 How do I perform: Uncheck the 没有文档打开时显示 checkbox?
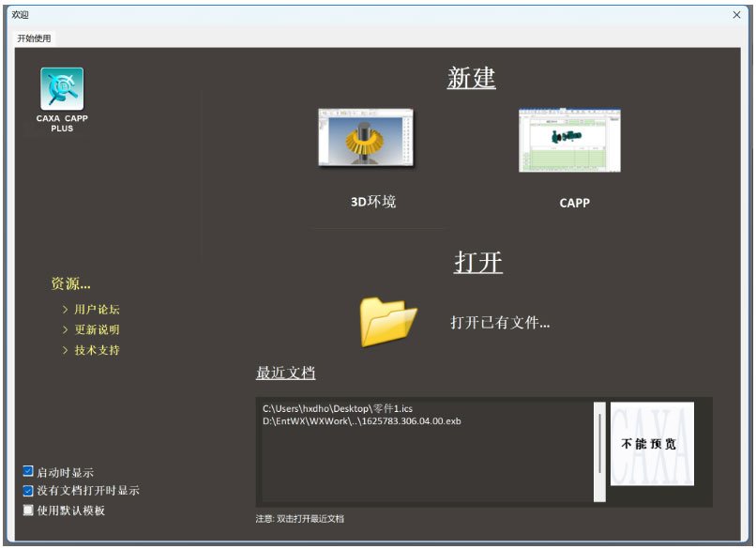pyautogui.click(x=28, y=491)
